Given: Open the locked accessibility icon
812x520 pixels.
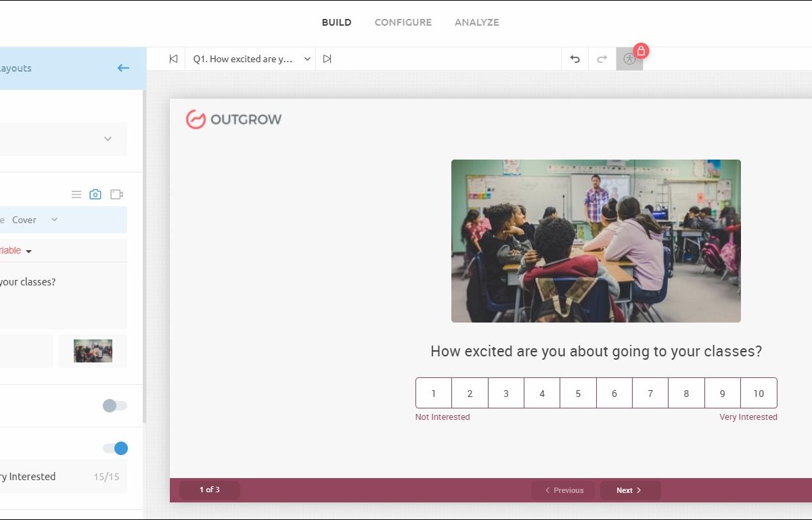Looking at the screenshot, I should [630, 59].
